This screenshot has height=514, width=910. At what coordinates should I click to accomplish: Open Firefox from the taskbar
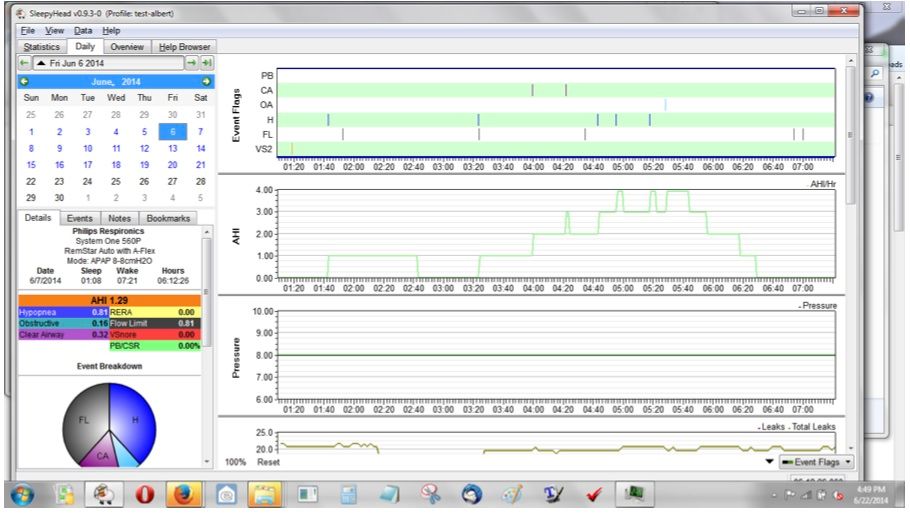pos(183,495)
